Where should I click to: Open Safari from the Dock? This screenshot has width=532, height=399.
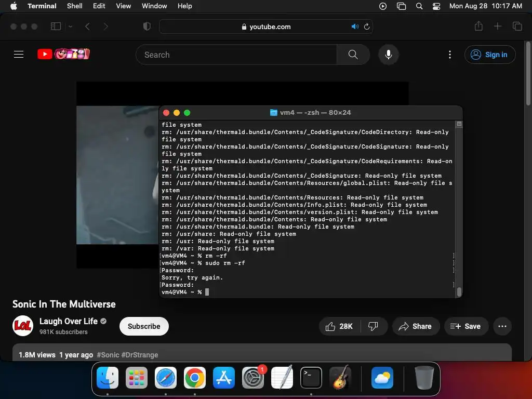pos(166,378)
